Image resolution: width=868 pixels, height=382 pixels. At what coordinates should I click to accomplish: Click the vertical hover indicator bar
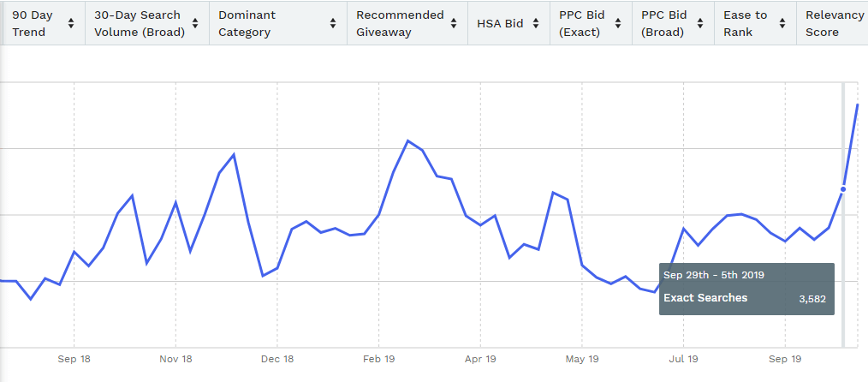pyautogui.click(x=843, y=215)
